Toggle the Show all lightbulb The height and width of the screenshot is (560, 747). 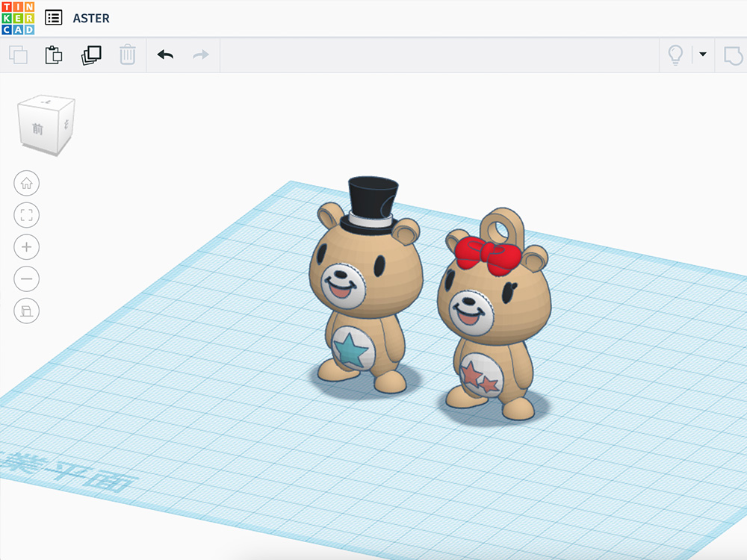point(675,55)
